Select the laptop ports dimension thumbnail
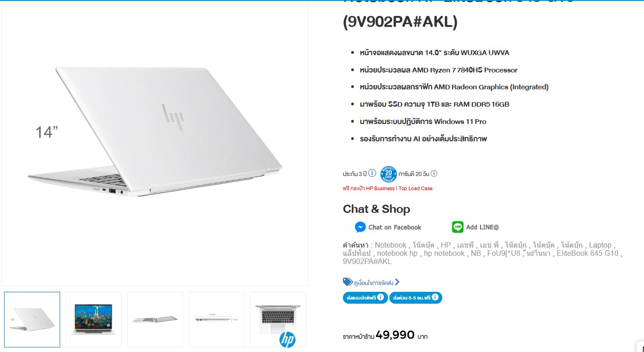644x352 pixels. coord(216,320)
